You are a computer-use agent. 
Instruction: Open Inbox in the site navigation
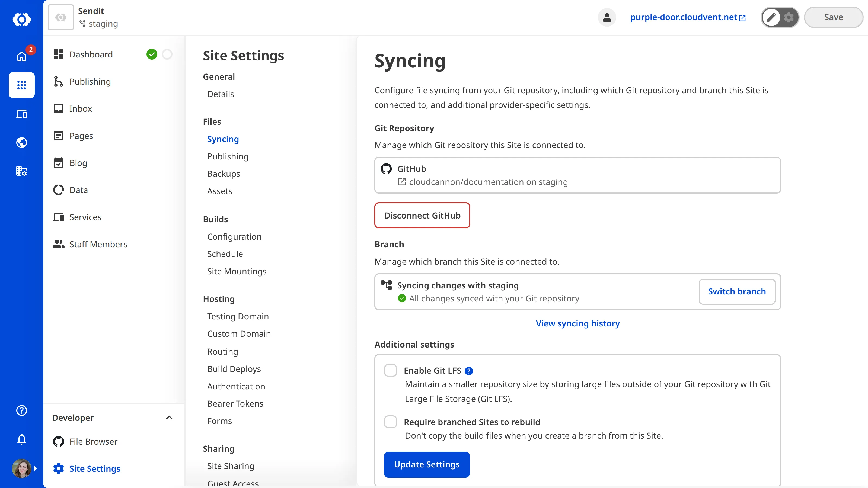click(x=81, y=108)
